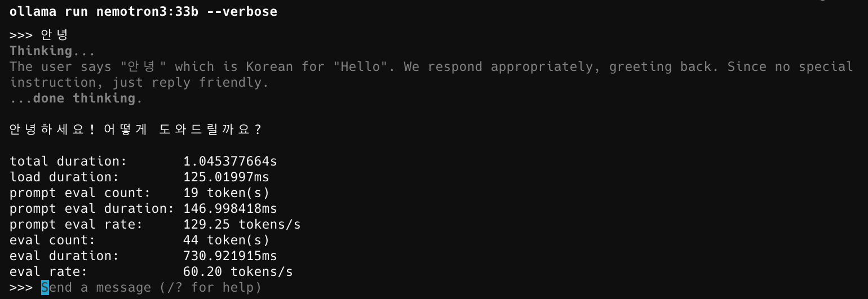Click the "Thinking..." header text

click(53, 51)
